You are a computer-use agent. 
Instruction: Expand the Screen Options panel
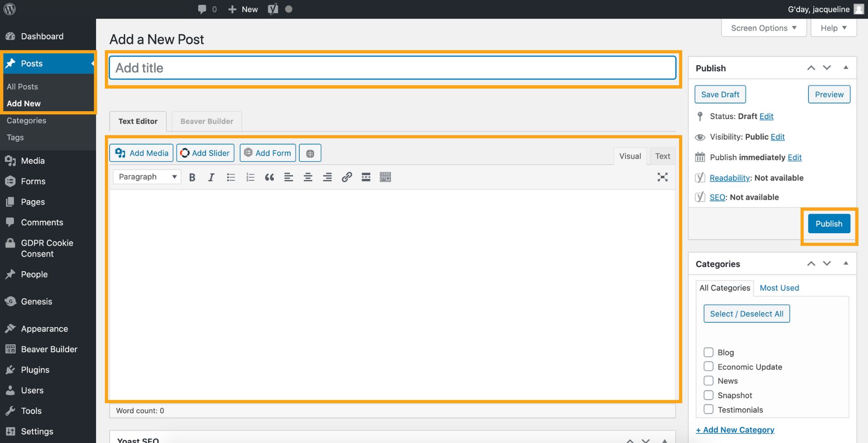[764, 28]
